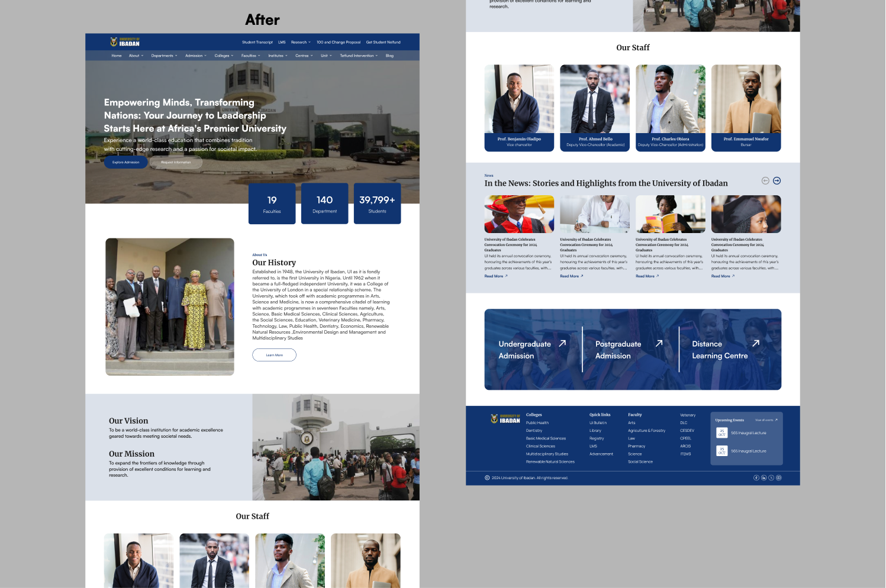The width and height of the screenshot is (886, 588).
Task: Open Get Student Nelfund link
Action: click(384, 42)
